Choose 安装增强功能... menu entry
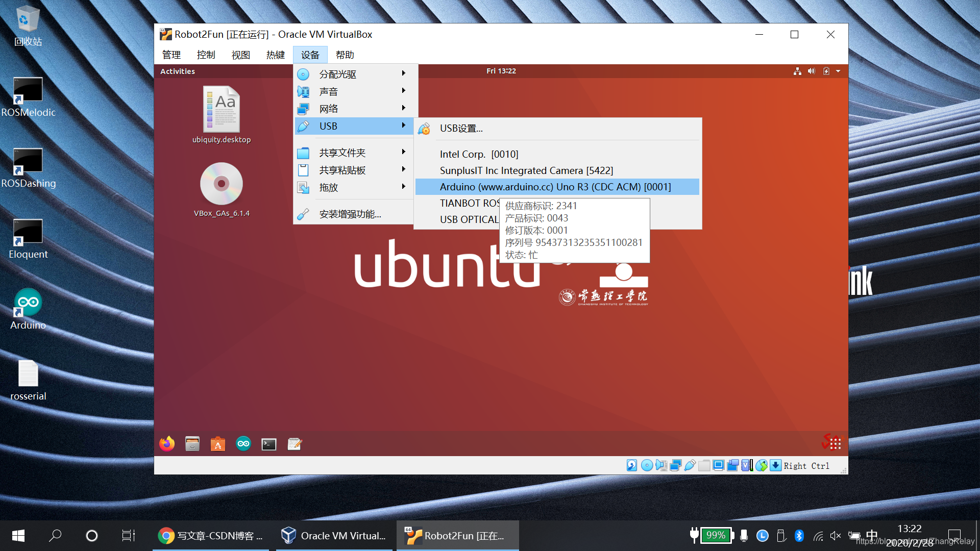980x551 pixels. coord(354,214)
